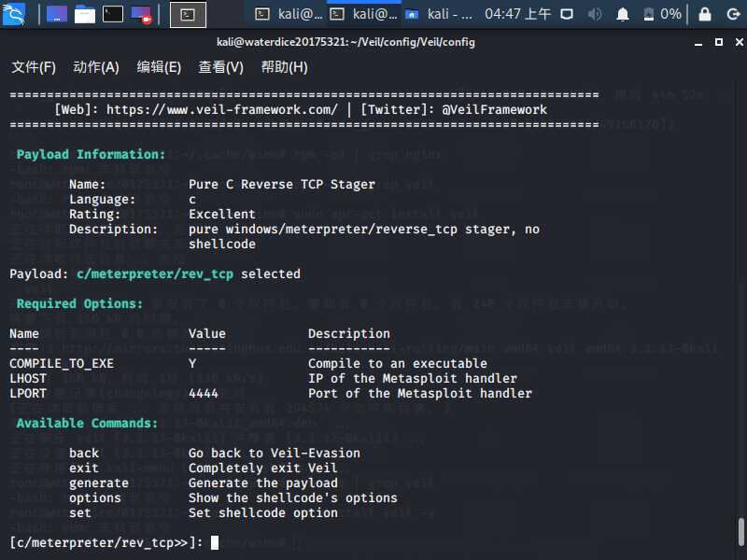Click the @VeilFramework Twitter handle
The width and height of the screenshot is (747, 560).
pos(494,109)
